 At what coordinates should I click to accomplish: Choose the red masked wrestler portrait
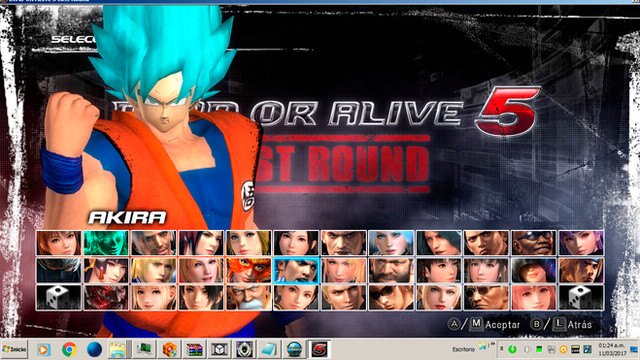coord(249,270)
